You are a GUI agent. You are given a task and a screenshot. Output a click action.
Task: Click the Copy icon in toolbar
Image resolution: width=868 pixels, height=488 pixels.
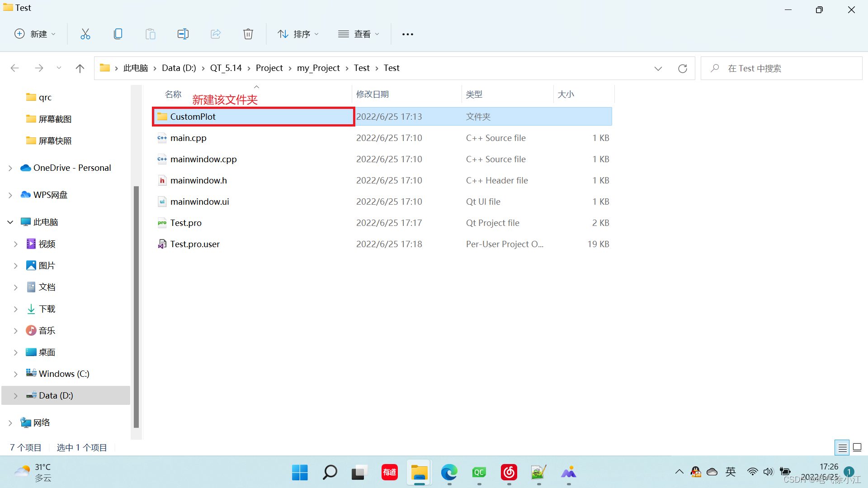pyautogui.click(x=118, y=34)
